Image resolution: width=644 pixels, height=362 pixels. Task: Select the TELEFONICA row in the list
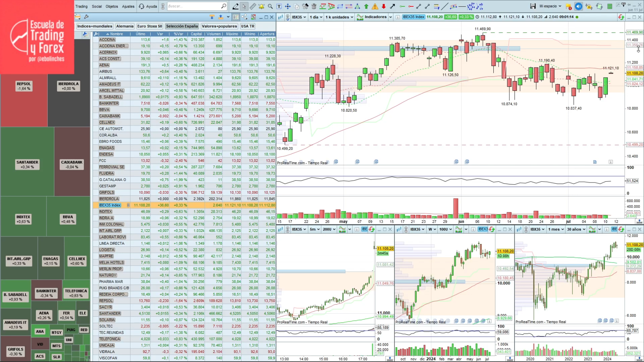click(185, 339)
